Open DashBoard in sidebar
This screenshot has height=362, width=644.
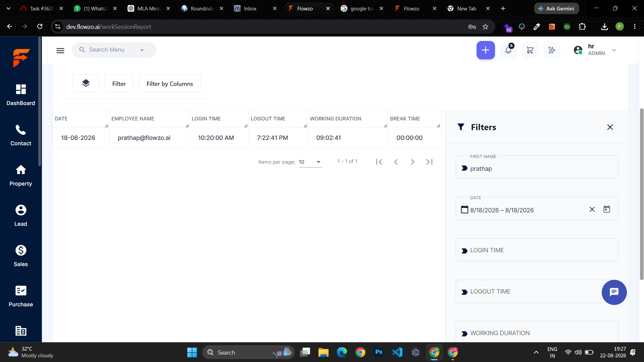click(21, 95)
